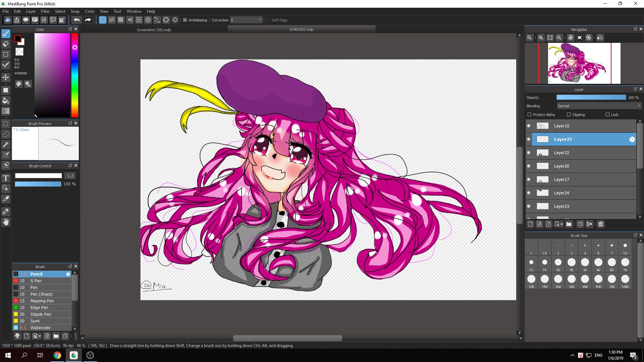Select the Text tool

point(6,178)
